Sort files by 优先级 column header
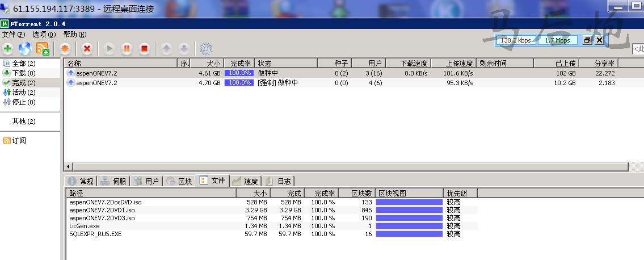The height and width of the screenshot is (260, 644). tap(460, 194)
